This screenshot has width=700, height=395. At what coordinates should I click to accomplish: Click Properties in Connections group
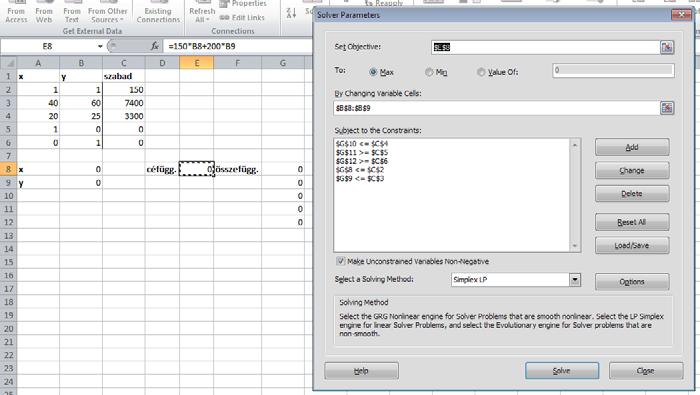click(243, 4)
